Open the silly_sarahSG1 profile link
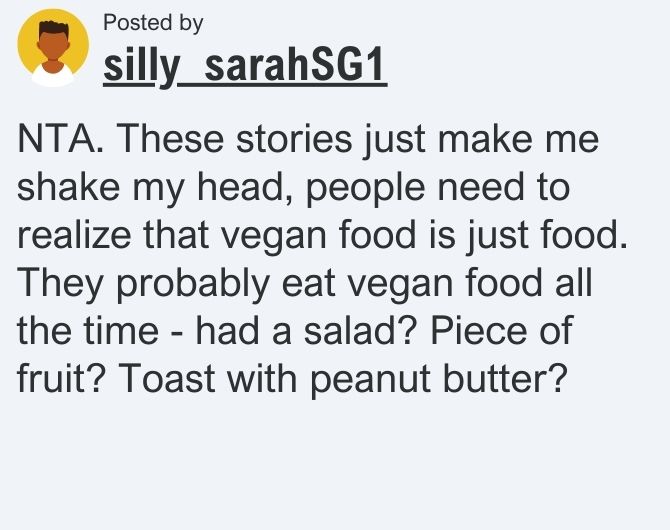 pos(245,67)
